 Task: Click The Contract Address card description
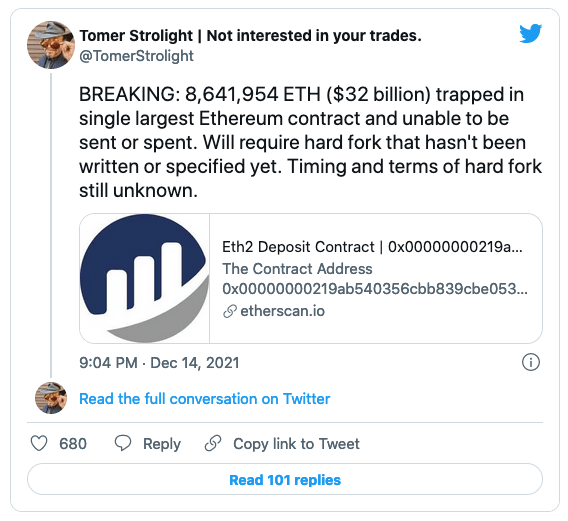point(375,279)
